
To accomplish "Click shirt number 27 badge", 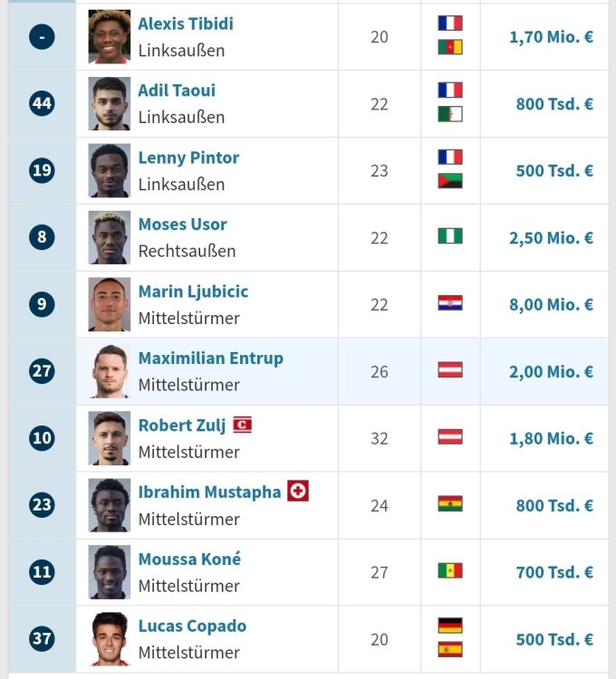I will tap(42, 371).
